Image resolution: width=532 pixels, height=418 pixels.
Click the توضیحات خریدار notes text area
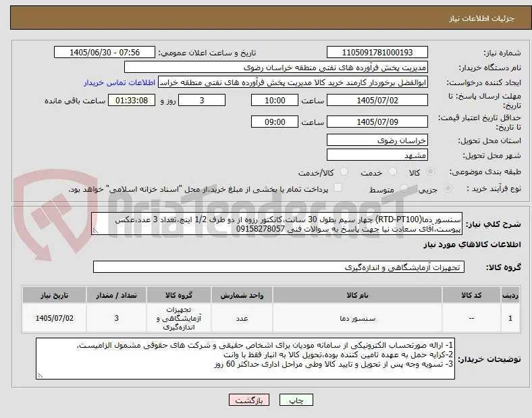coord(245,359)
